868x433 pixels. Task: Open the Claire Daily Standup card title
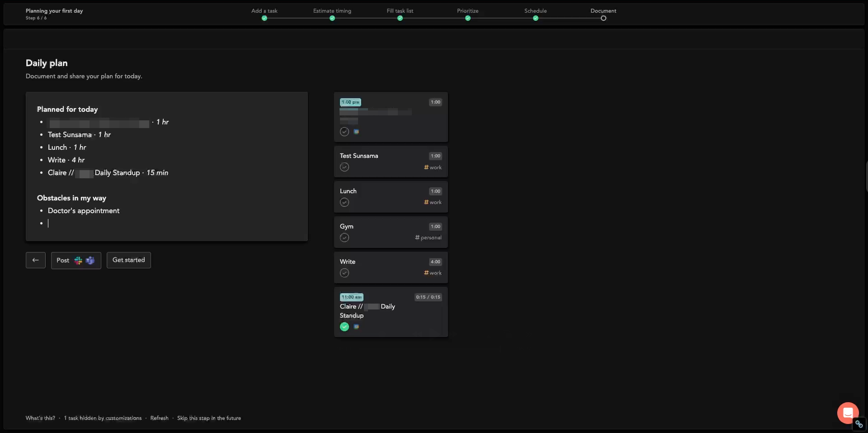[x=368, y=311]
